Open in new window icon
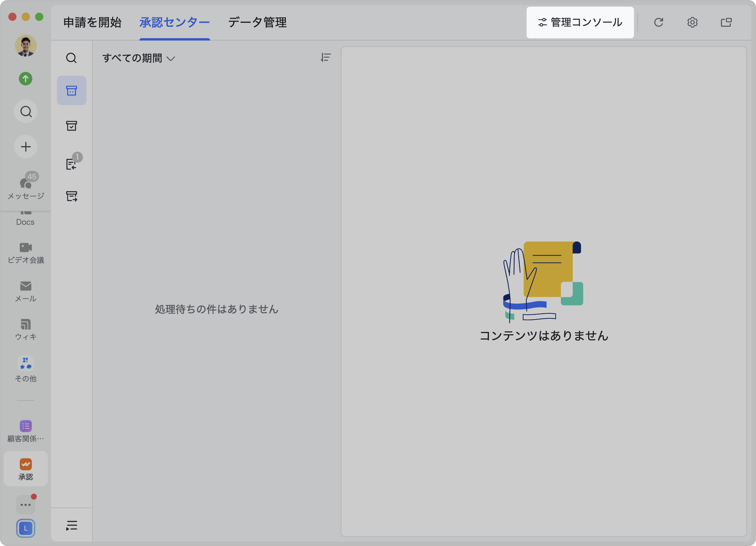 click(726, 22)
